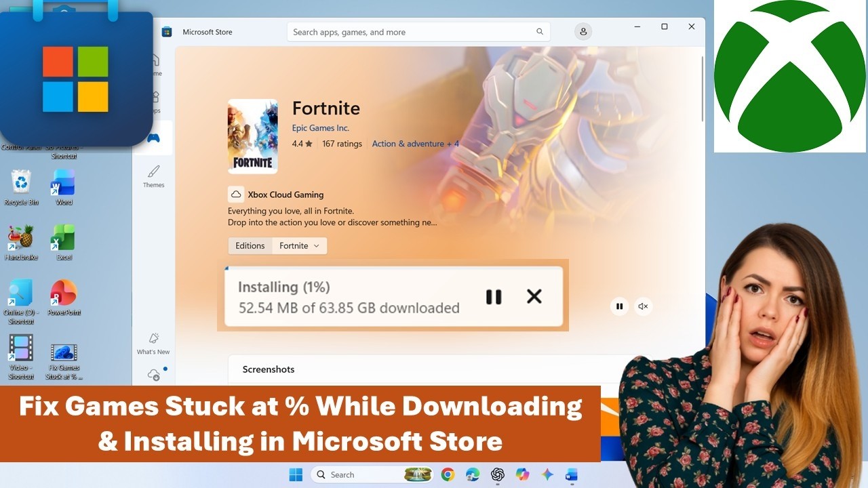Select the Recycle Bin desktop icon
Viewport: 868px width, 488px height.
pyautogui.click(x=21, y=188)
